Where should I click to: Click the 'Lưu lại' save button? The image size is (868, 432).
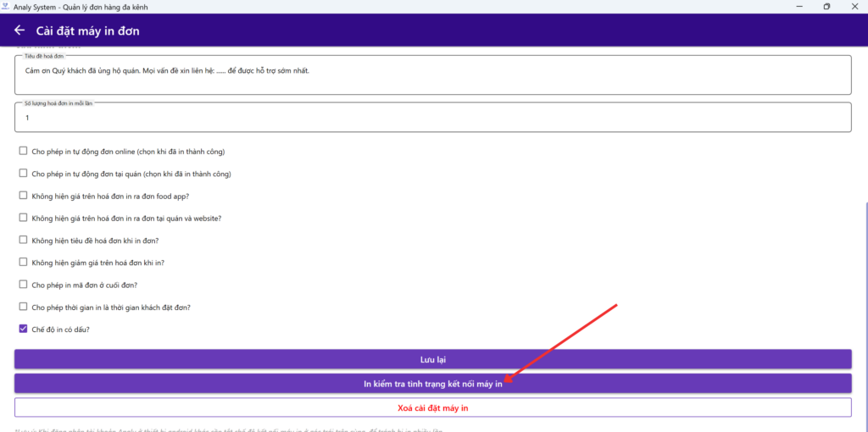coord(432,359)
